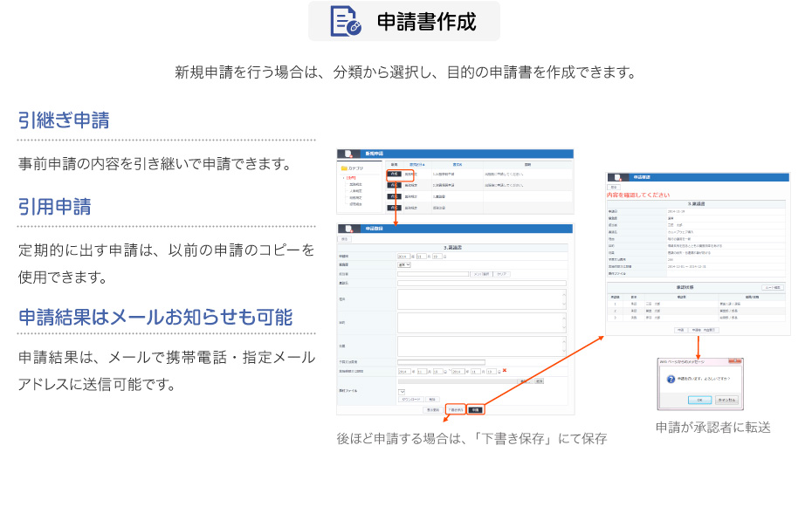
Task: Open the 通常 dropdown in the application form
Action: (x=403, y=264)
